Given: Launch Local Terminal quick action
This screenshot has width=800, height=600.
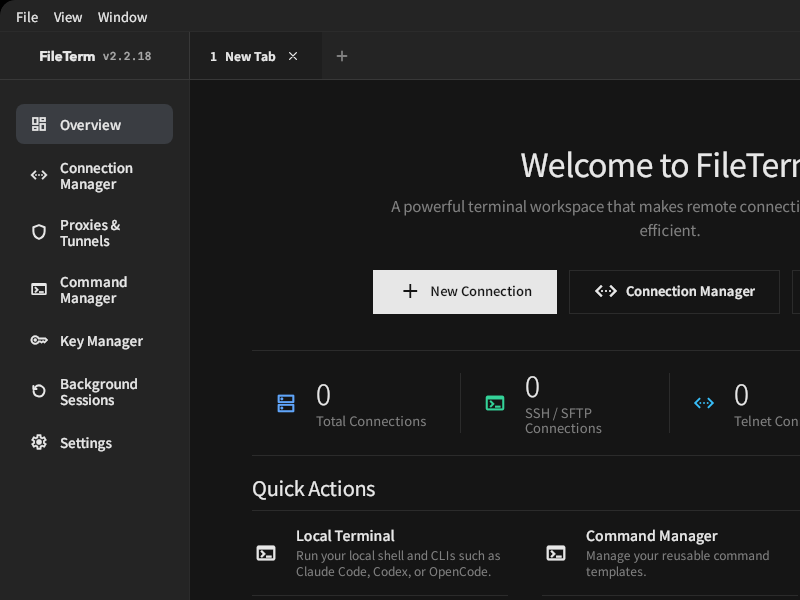Looking at the screenshot, I should [x=380, y=554].
